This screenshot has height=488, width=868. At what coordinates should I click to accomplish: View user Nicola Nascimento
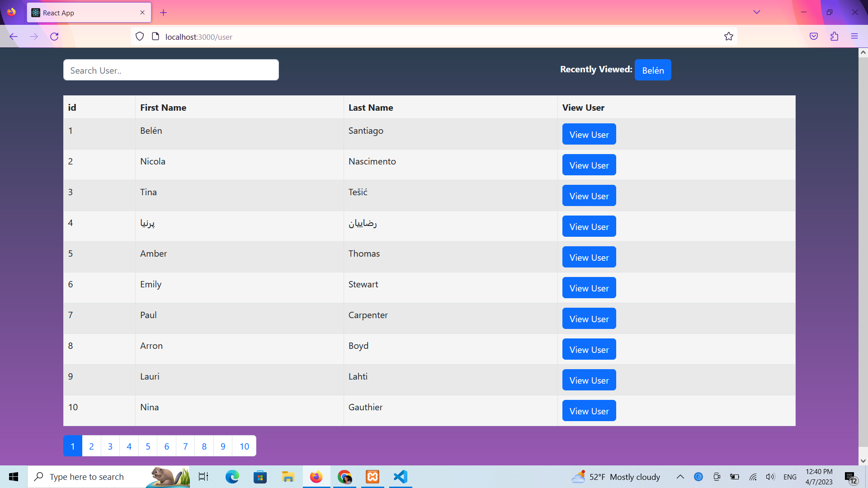tap(589, 165)
